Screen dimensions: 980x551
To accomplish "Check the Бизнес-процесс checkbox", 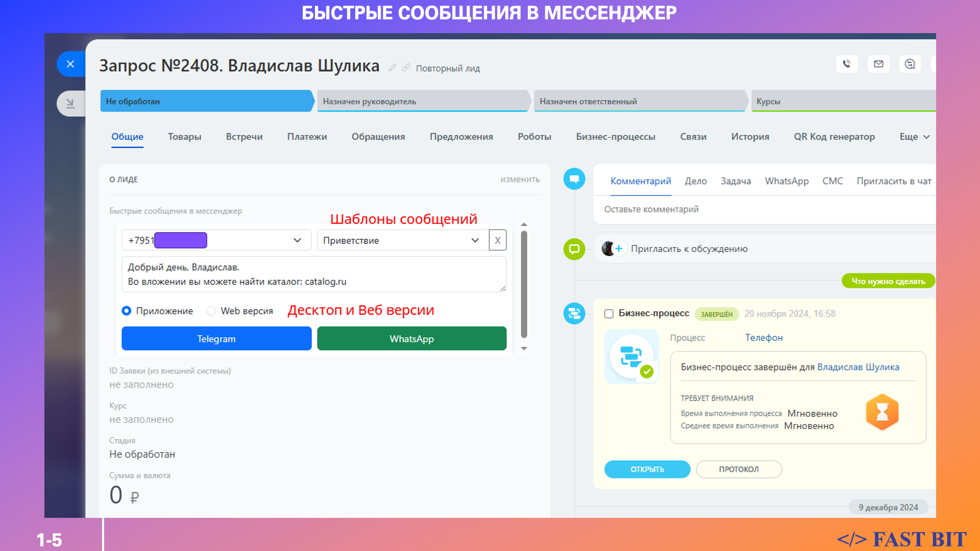I will (x=608, y=314).
